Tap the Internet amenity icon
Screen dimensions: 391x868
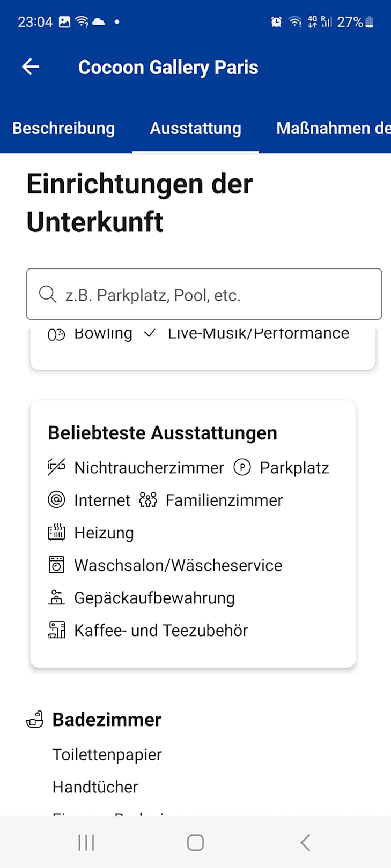(56, 500)
